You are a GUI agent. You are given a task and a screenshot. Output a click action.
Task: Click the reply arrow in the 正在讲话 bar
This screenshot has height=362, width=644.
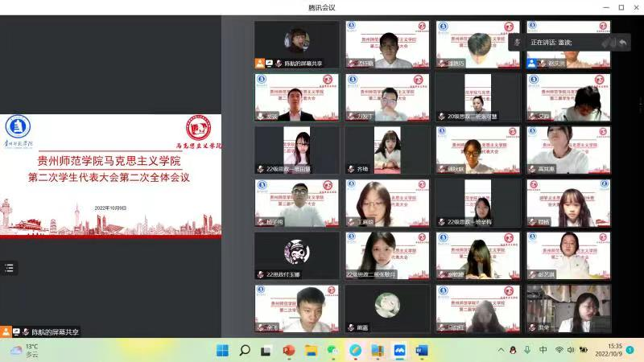[x=623, y=43]
